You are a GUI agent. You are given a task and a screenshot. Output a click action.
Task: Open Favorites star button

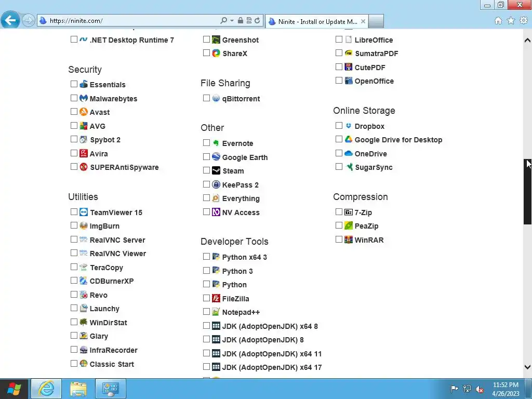(x=511, y=21)
